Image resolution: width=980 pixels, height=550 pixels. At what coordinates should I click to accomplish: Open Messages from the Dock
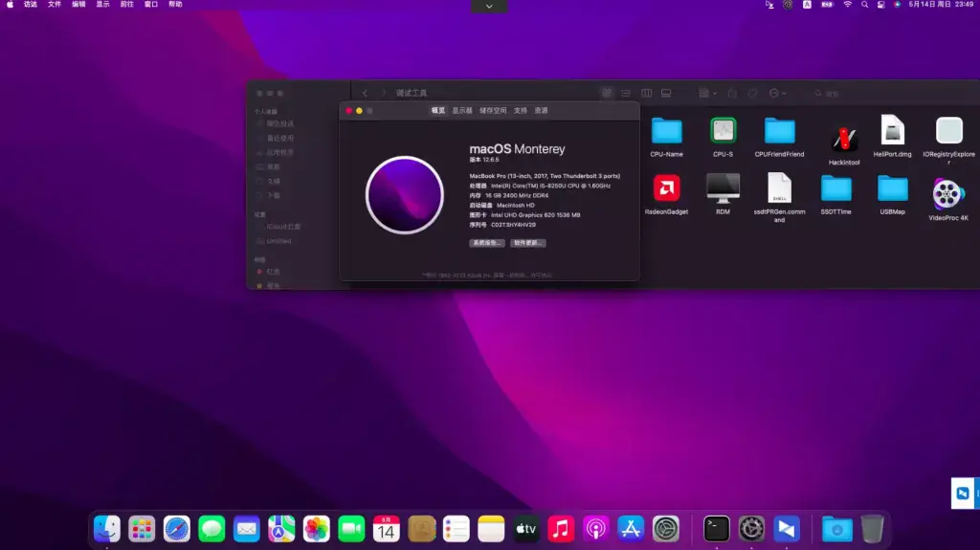[x=212, y=529]
